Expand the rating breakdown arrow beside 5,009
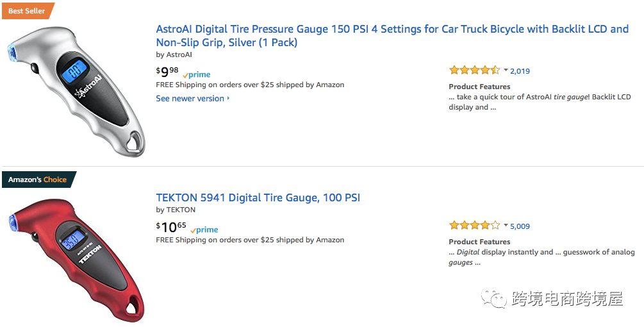This screenshot has height=327, width=644. pos(506,226)
